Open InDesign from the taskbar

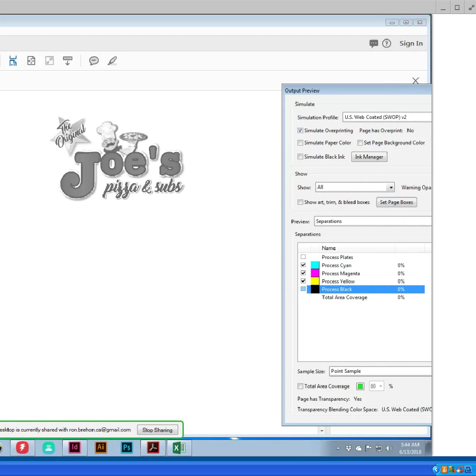pyautogui.click(x=74, y=448)
